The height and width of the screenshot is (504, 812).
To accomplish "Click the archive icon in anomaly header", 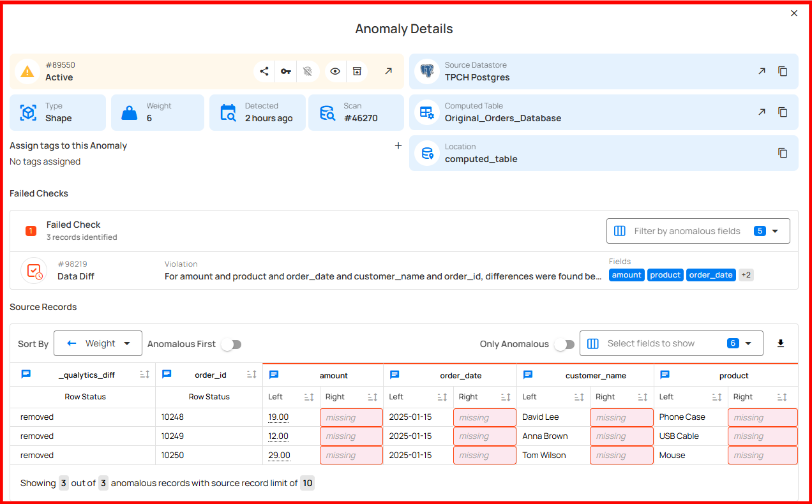I will (x=357, y=71).
